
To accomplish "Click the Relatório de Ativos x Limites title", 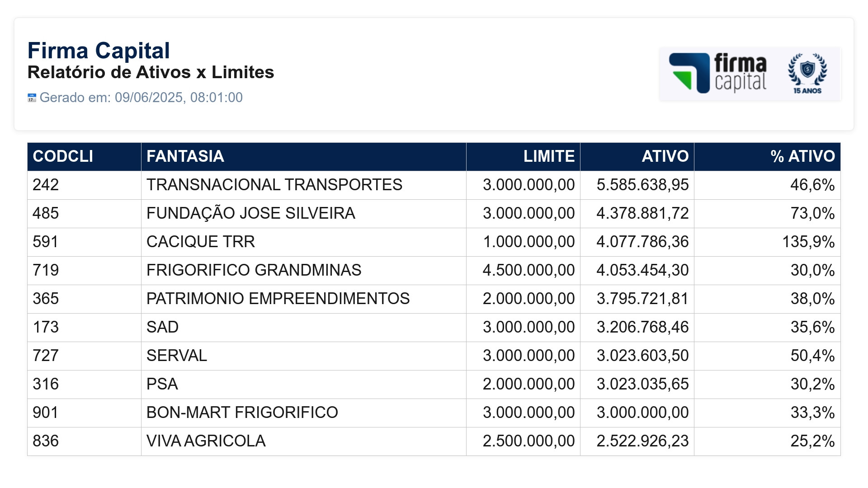I will coord(151,72).
